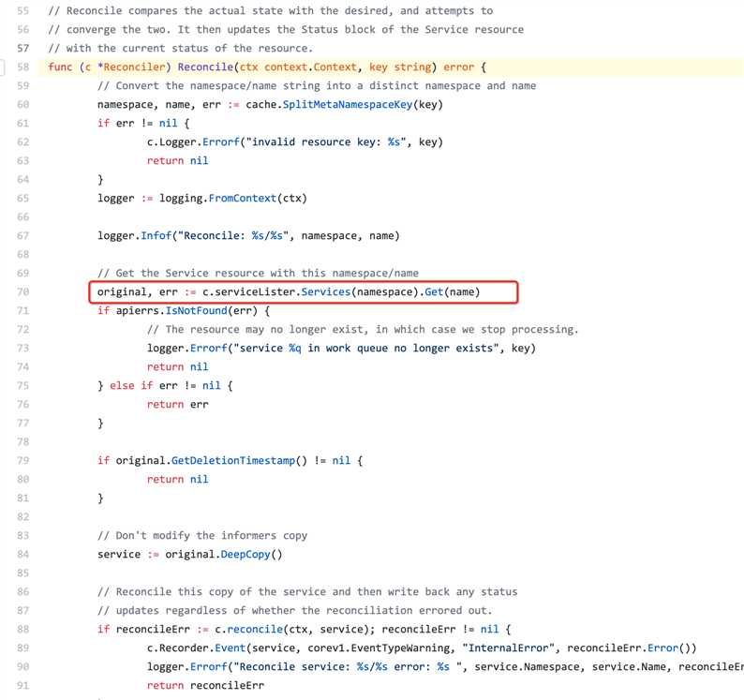The width and height of the screenshot is (744, 700).
Task: Click "Reconcile: %s/%s" string literal
Action: click(233, 236)
